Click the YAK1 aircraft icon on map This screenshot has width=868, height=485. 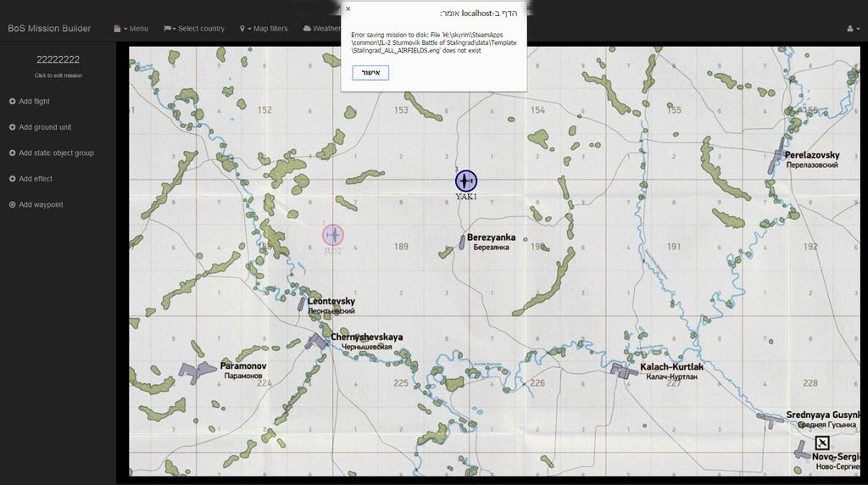[465, 181]
